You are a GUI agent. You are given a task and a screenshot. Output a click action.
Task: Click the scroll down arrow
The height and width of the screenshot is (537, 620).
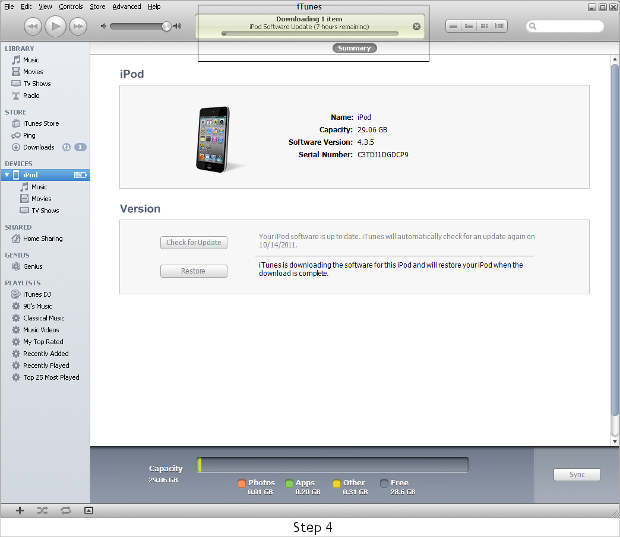[x=614, y=441]
